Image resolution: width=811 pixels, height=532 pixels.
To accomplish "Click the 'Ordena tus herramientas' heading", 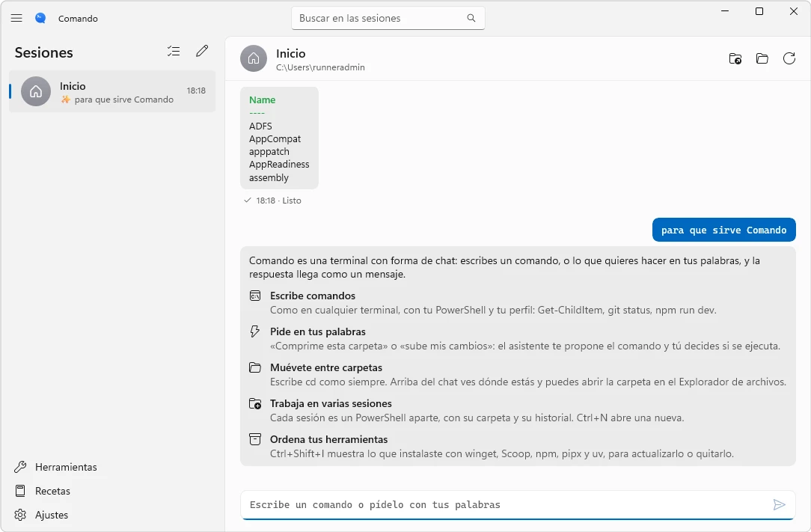I will [328, 439].
